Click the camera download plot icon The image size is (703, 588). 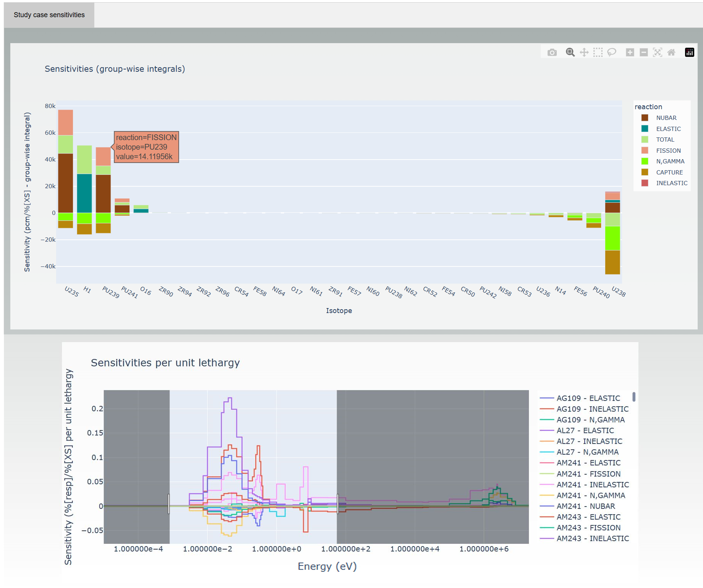pyautogui.click(x=552, y=52)
